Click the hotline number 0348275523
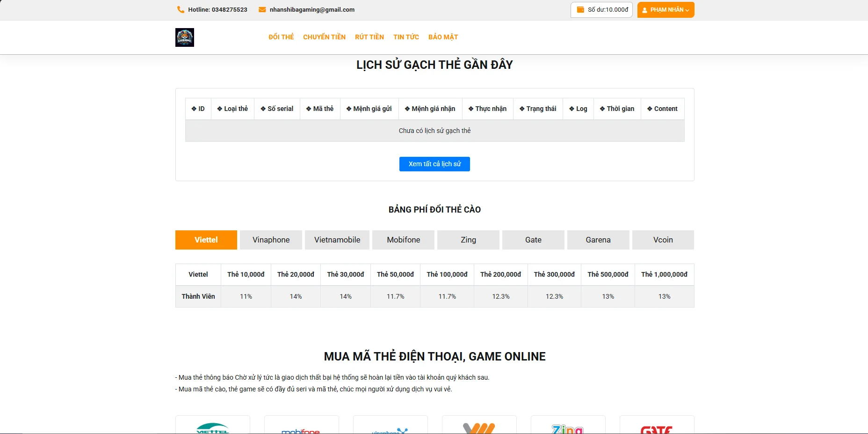The width and height of the screenshot is (868, 434). click(230, 10)
